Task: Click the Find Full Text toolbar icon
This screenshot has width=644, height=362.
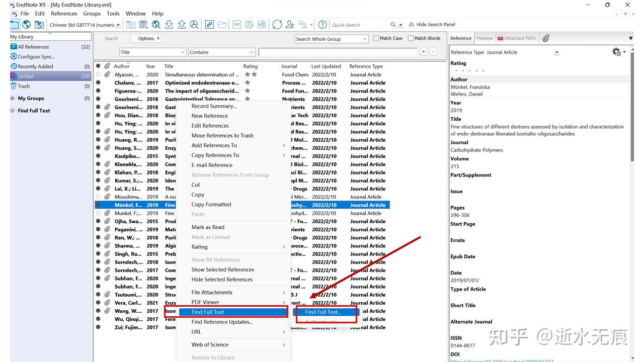Action: click(194, 25)
